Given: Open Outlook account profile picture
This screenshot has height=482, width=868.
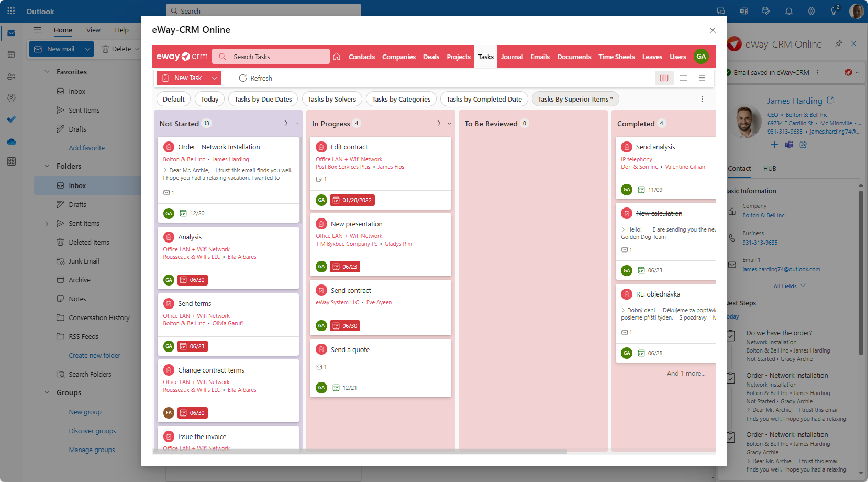Looking at the screenshot, I should click(x=856, y=11).
